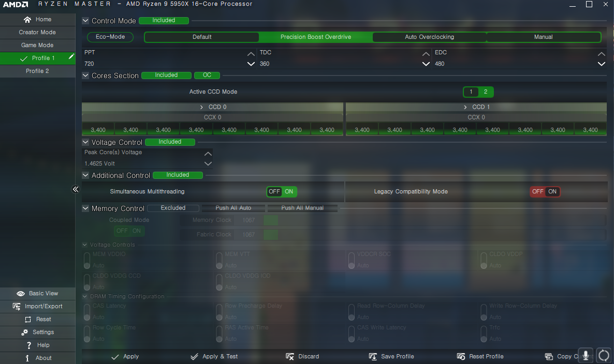Image resolution: width=614 pixels, height=364 pixels.
Task: Click Apply & Test
Action: point(214,357)
